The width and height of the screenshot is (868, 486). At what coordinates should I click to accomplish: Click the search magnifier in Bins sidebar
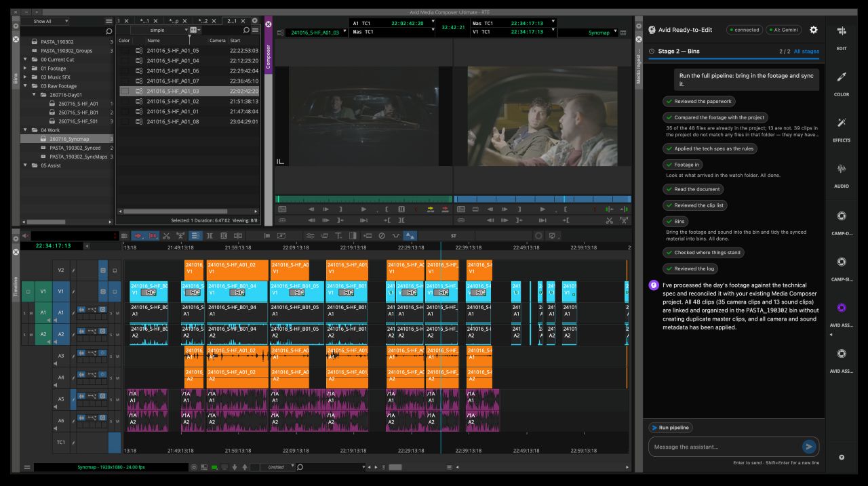[109, 31]
